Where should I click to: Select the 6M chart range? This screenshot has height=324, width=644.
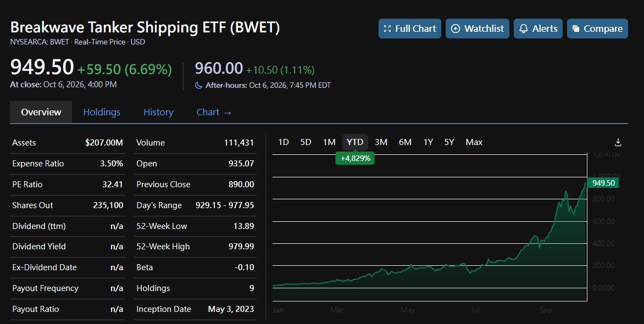coord(405,142)
